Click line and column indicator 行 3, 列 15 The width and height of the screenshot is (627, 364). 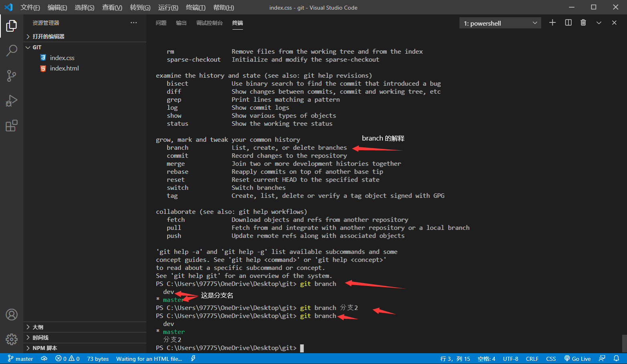click(x=455, y=359)
